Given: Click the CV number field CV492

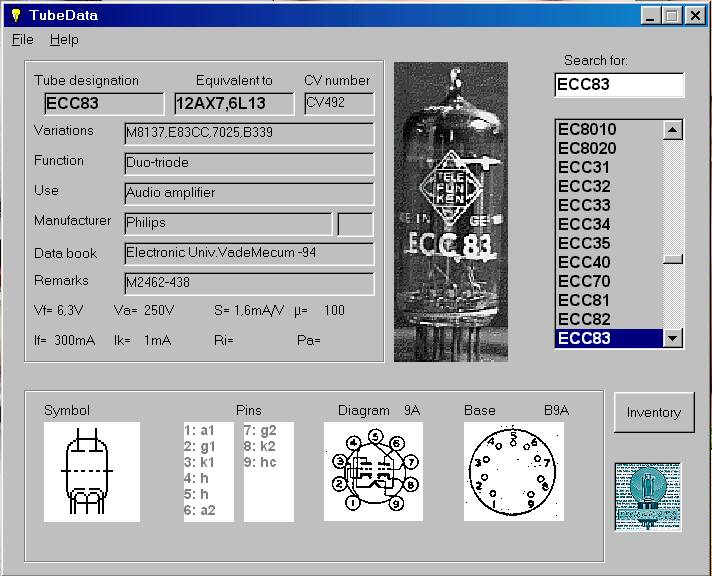Looking at the screenshot, I should pyautogui.click(x=339, y=104).
